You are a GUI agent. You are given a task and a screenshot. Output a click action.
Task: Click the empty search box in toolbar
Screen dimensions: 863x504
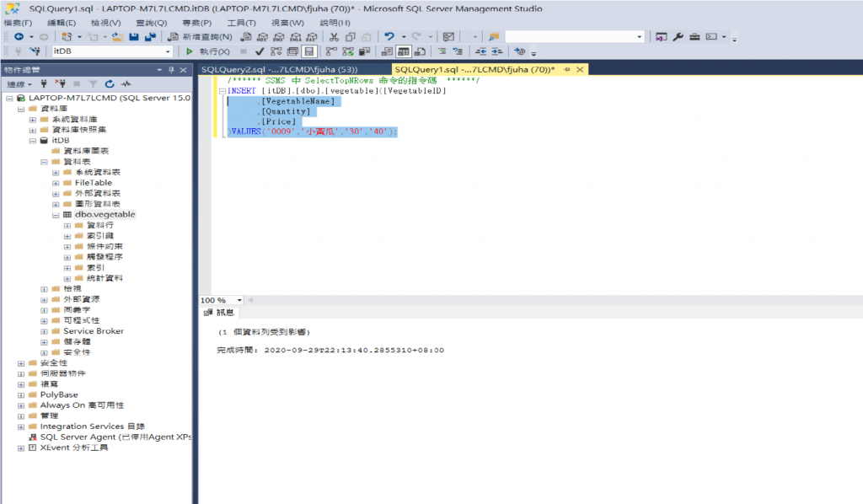tap(571, 37)
